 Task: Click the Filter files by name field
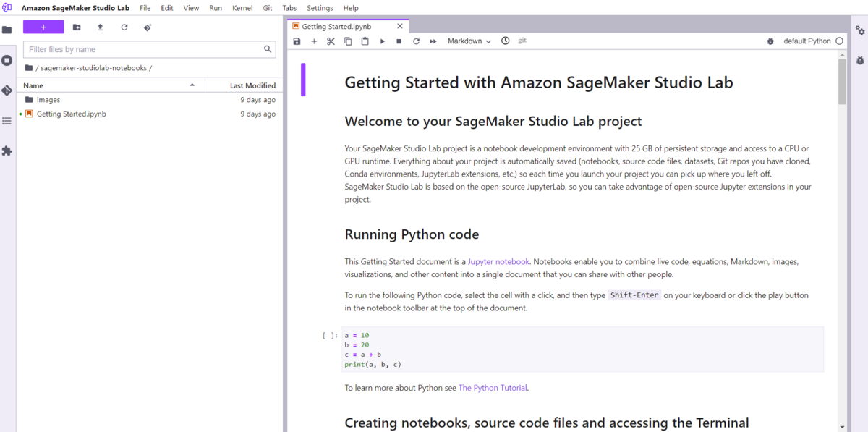click(150, 49)
